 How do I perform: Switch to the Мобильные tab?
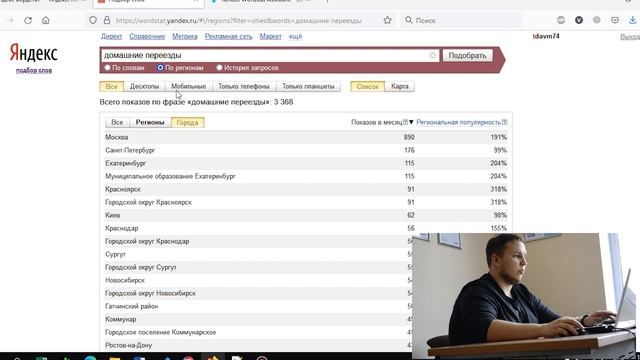tap(189, 86)
